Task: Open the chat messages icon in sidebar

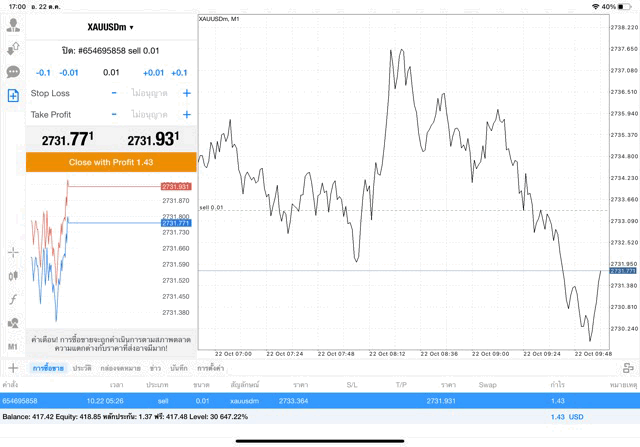Action: (x=13, y=72)
